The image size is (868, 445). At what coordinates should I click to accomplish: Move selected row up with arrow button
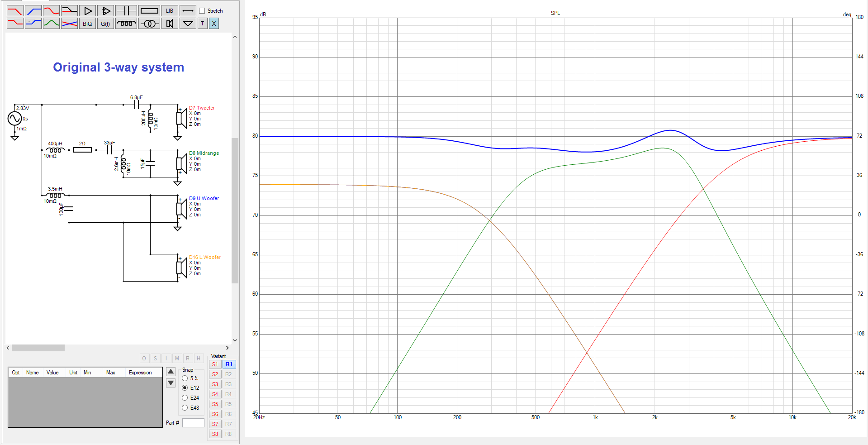pyautogui.click(x=171, y=372)
